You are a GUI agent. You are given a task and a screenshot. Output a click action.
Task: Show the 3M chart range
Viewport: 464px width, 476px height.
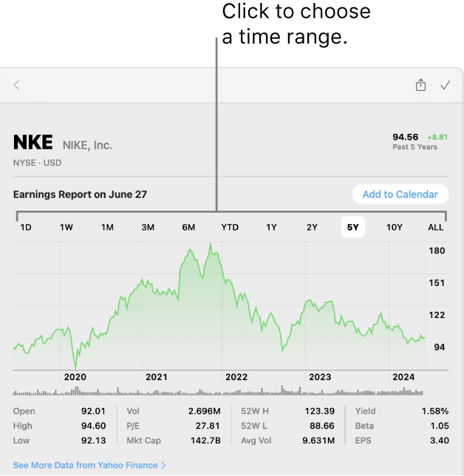click(x=148, y=227)
